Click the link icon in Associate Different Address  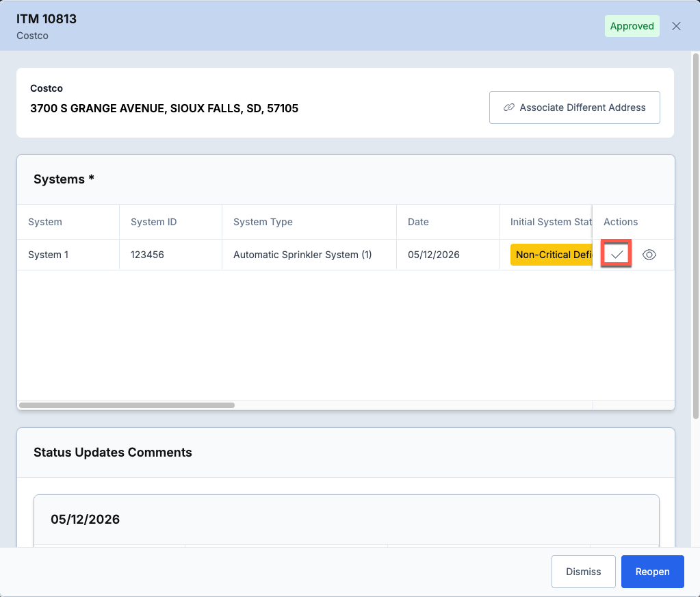pos(509,107)
